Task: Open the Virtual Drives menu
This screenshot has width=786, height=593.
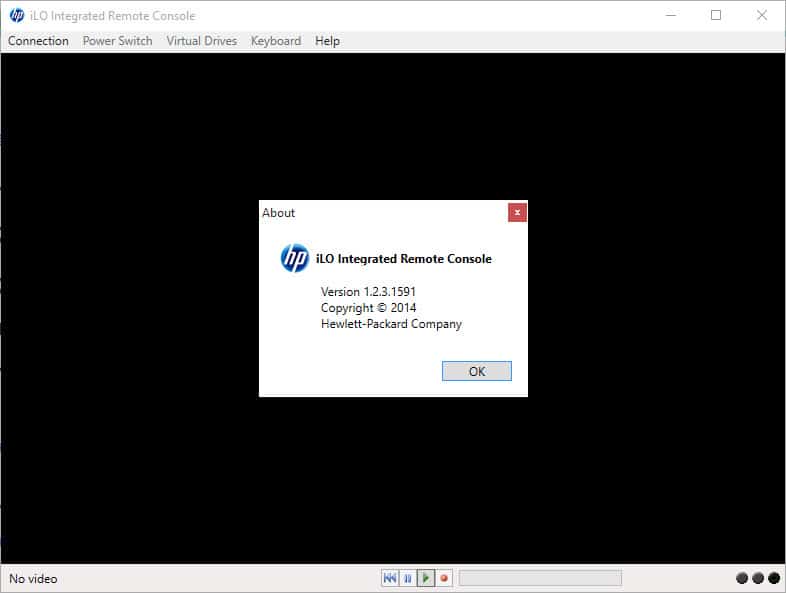Action: pyautogui.click(x=202, y=41)
